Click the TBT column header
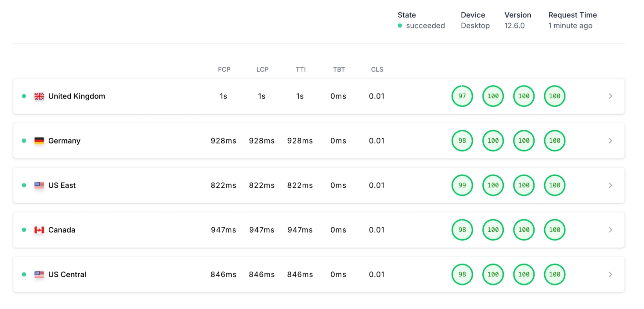Image resolution: width=644 pixels, height=309 pixels. point(339,69)
